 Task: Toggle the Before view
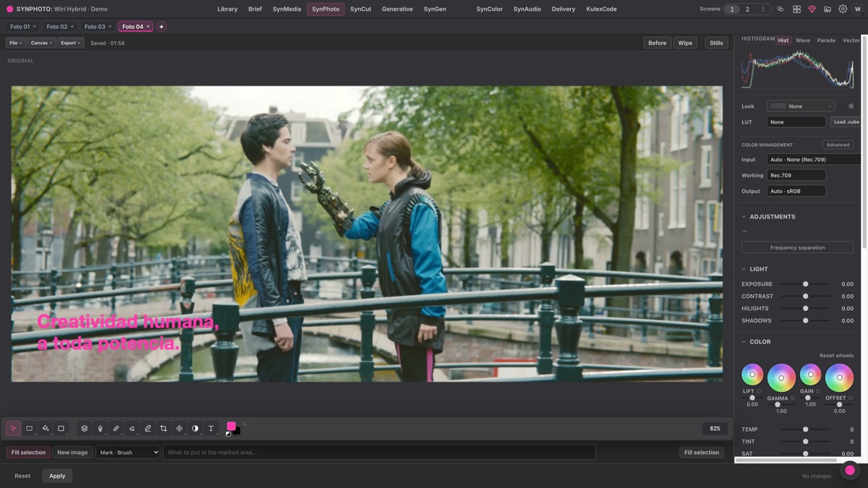click(x=657, y=43)
